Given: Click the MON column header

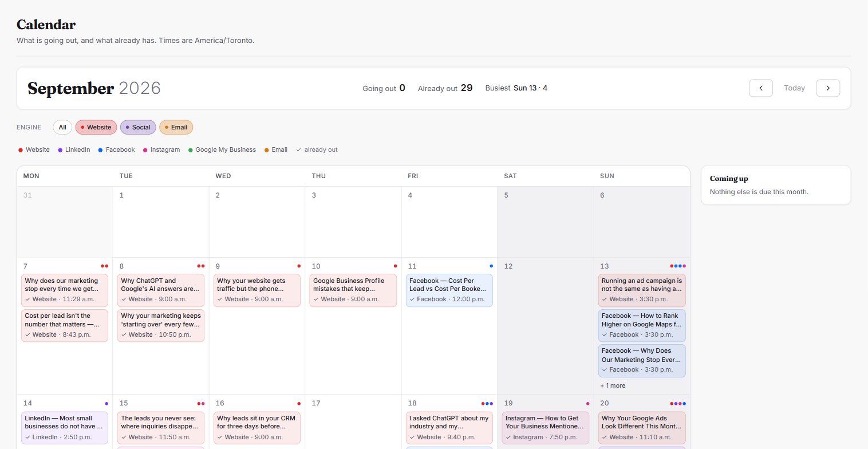Looking at the screenshot, I should (x=31, y=176).
